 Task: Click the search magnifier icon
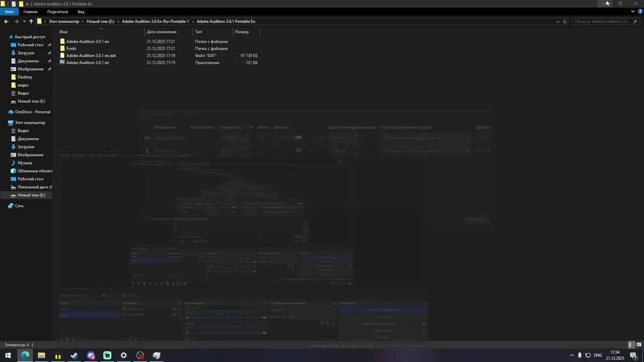635,22
